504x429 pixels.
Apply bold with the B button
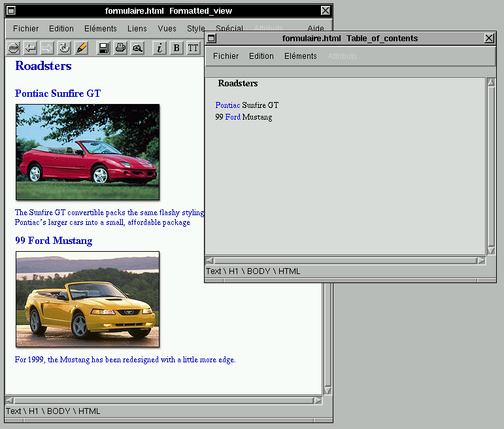[x=176, y=48]
